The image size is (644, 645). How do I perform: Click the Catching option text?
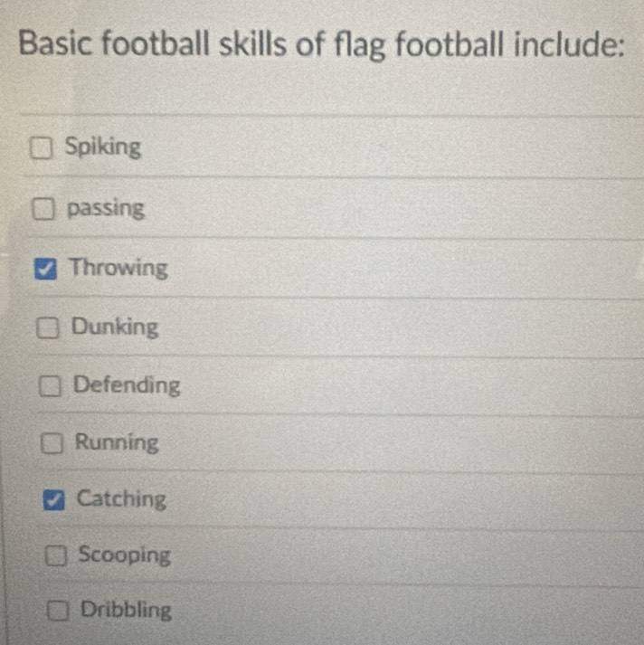[122, 499]
